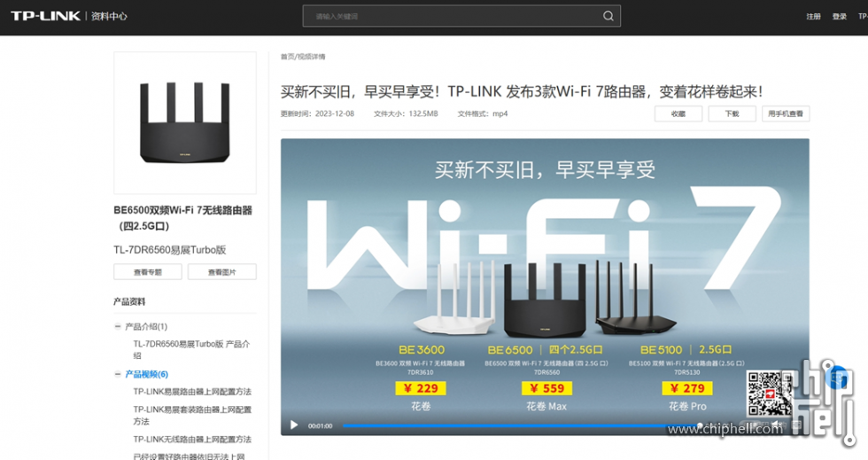Image resolution: width=868 pixels, height=460 pixels.
Task: Open TP-LINK易展路由器上网配置方法 video
Action: point(192,391)
